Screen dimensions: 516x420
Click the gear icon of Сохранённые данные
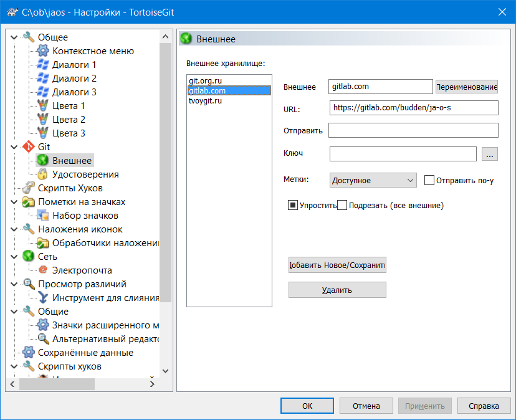click(x=29, y=353)
